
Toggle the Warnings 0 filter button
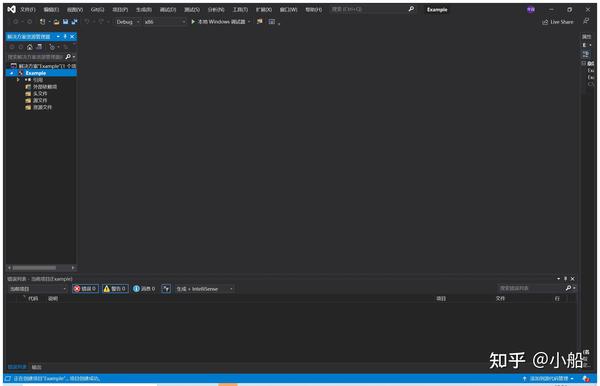tap(115, 289)
